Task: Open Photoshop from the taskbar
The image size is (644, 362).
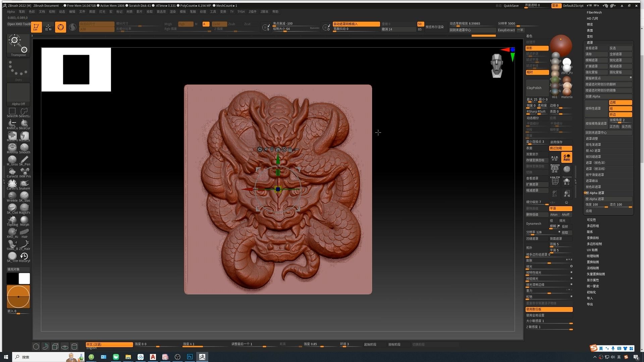Action: 190,357
